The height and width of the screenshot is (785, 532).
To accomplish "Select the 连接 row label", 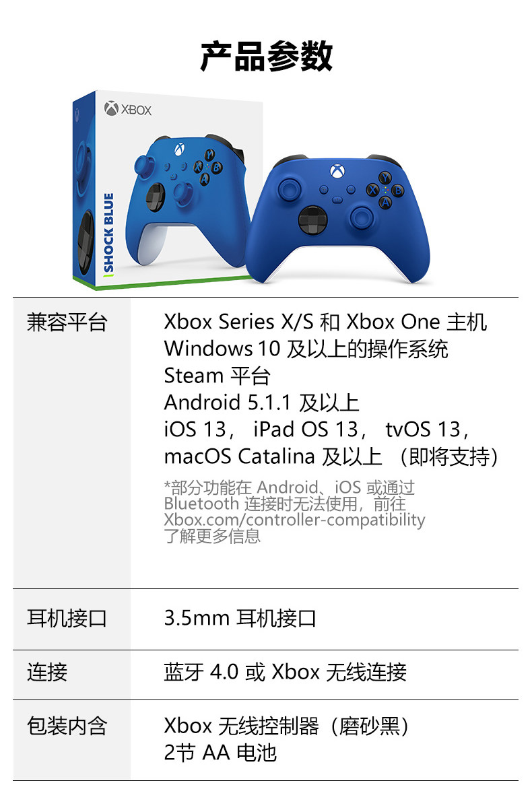I will pyautogui.click(x=47, y=672).
